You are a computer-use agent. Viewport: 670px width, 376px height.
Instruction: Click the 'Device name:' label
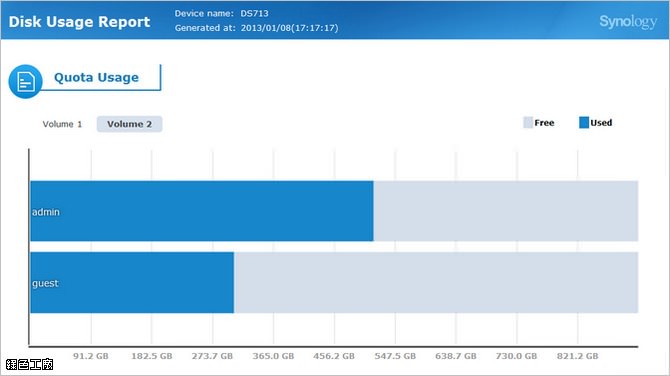[204, 13]
